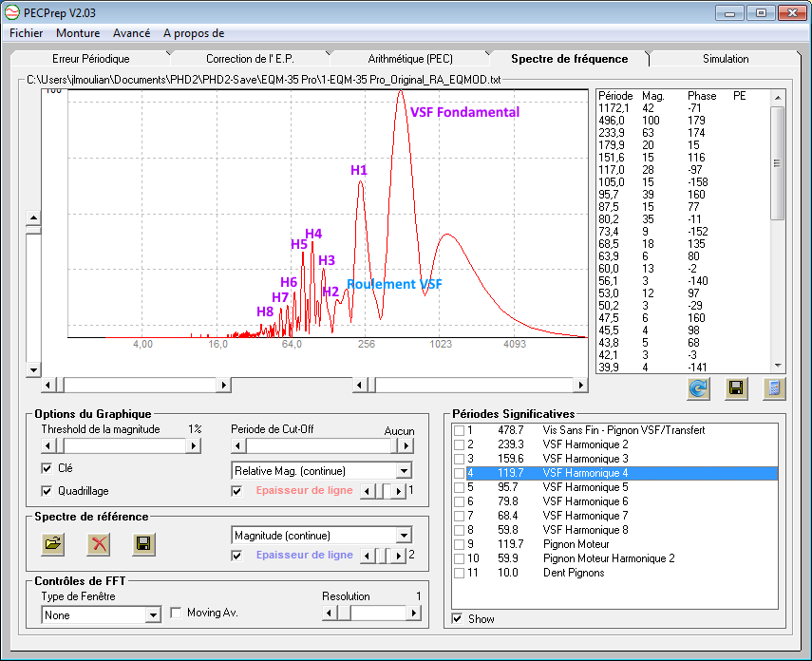Decrease FFT Resolution with left arrow
This screenshot has width=812, height=661.
329,614
